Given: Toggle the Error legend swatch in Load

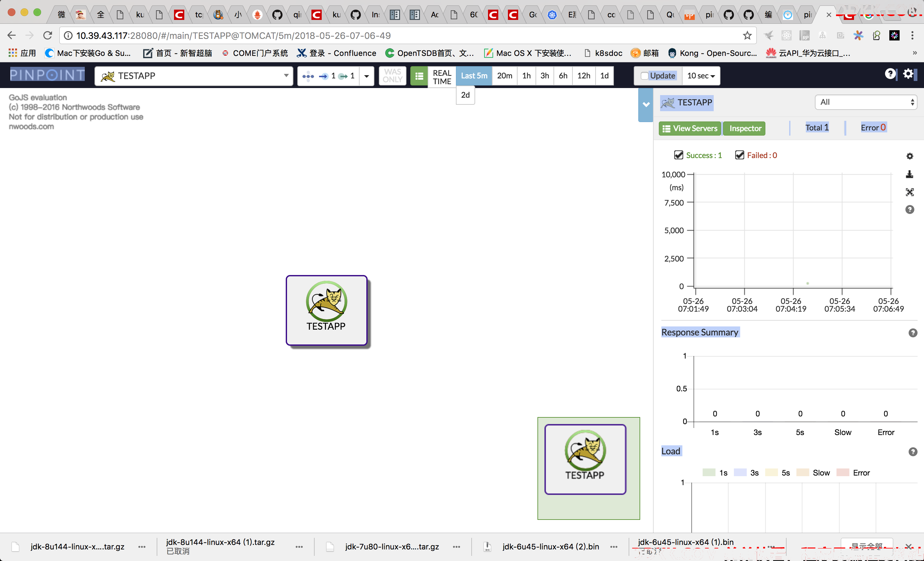Looking at the screenshot, I should (843, 472).
